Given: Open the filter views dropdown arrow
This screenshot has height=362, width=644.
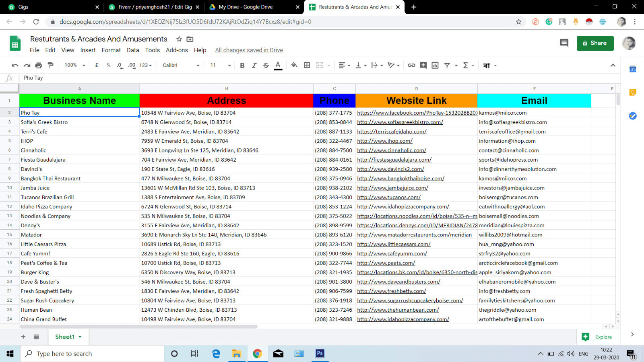Looking at the screenshot, I should point(456,66).
